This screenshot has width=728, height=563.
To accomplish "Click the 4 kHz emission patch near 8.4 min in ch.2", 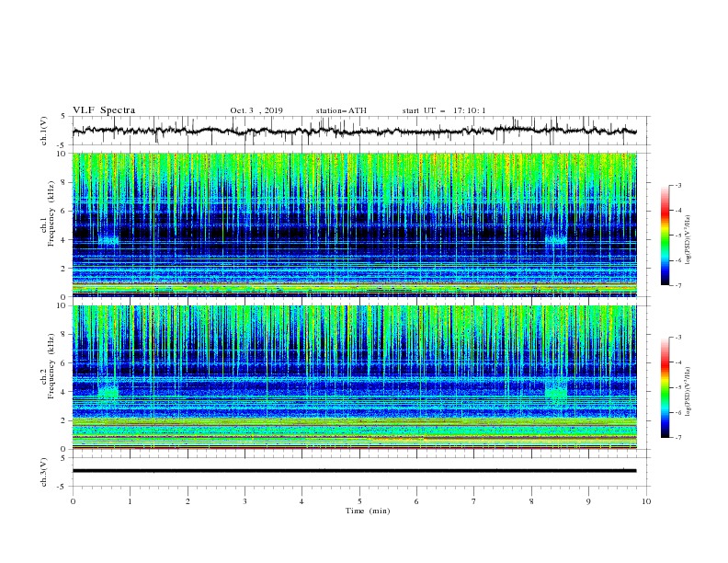I will point(556,390).
